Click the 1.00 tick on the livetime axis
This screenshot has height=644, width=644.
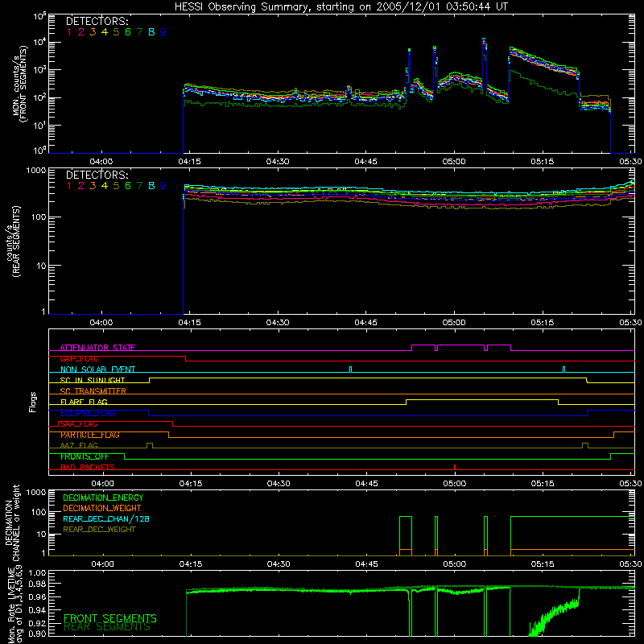click(37, 572)
